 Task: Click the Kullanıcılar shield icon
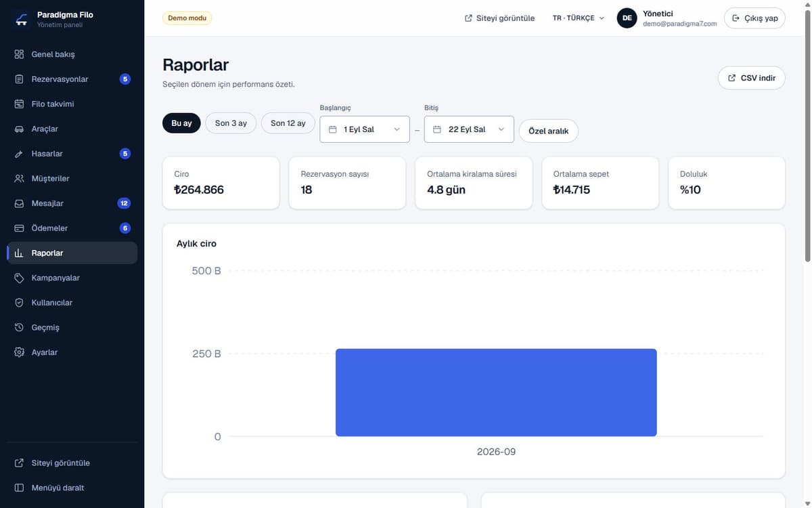tap(19, 303)
